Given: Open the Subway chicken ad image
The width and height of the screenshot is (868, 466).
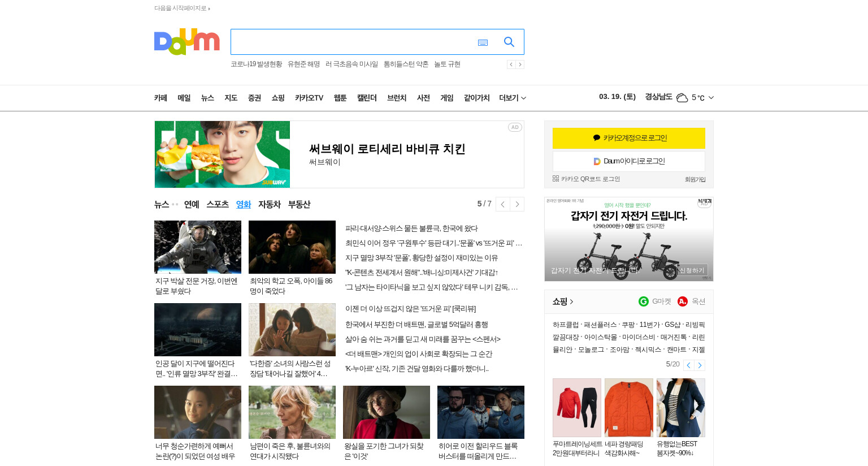Looking at the screenshot, I should click(x=222, y=154).
